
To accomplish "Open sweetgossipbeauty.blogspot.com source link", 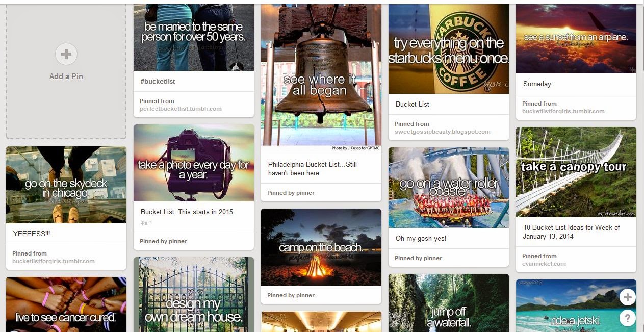I will point(442,132).
